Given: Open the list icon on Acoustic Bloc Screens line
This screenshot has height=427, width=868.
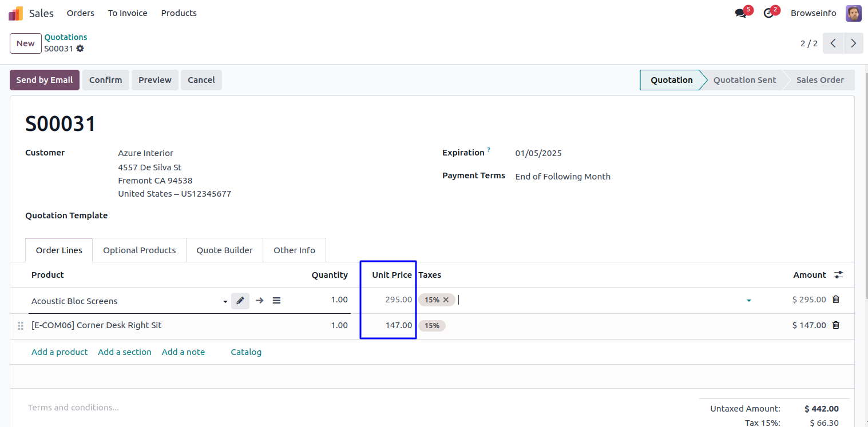Looking at the screenshot, I should pos(276,301).
